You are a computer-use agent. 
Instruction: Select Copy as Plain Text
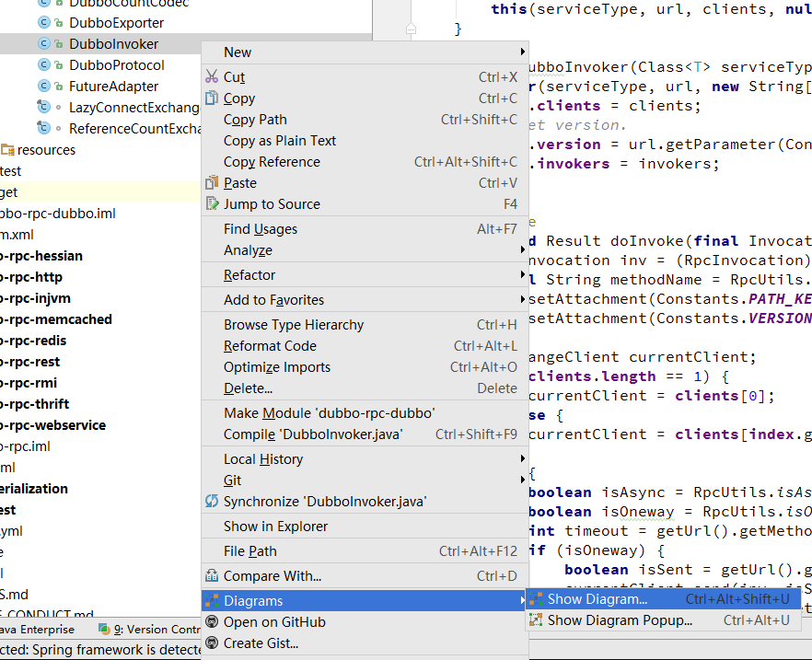pos(365,141)
